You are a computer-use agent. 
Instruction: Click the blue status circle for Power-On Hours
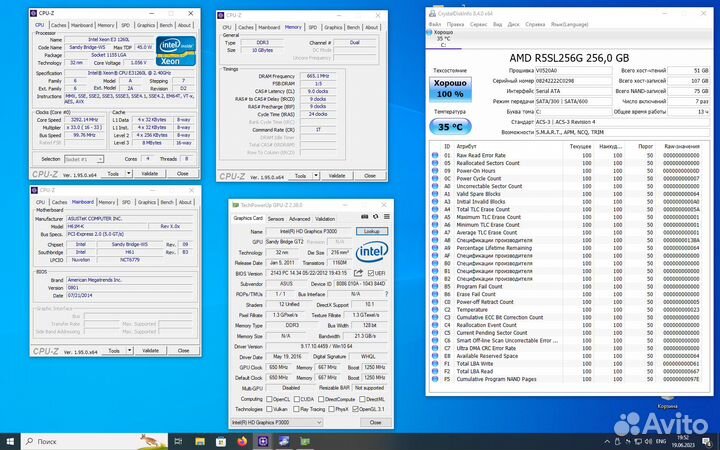(435, 171)
